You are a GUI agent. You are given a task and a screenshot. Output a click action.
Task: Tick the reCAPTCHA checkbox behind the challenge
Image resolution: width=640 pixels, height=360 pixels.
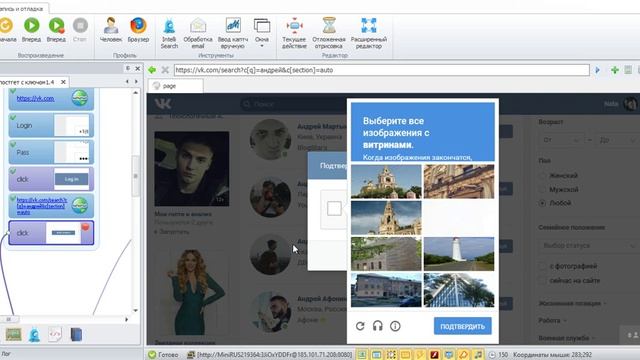(x=334, y=209)
